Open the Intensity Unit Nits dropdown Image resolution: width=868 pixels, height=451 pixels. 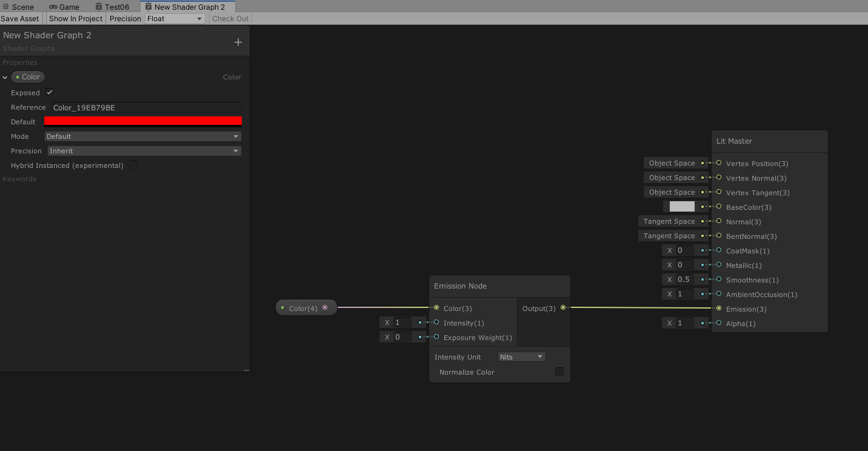521,356
